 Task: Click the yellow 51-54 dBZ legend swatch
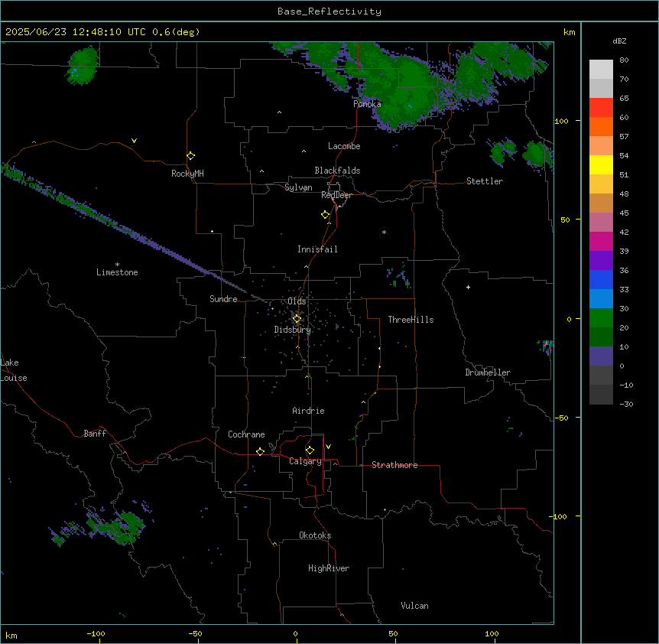coord(601,164)
